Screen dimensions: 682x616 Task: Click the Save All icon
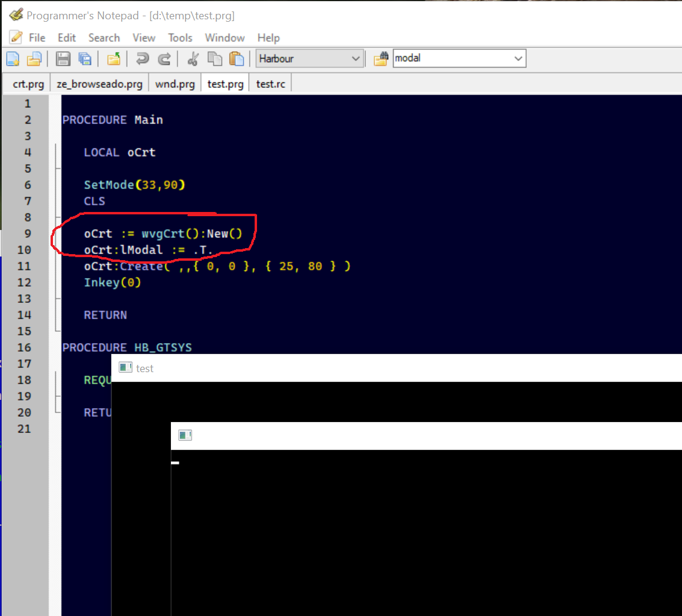point(85,58)
